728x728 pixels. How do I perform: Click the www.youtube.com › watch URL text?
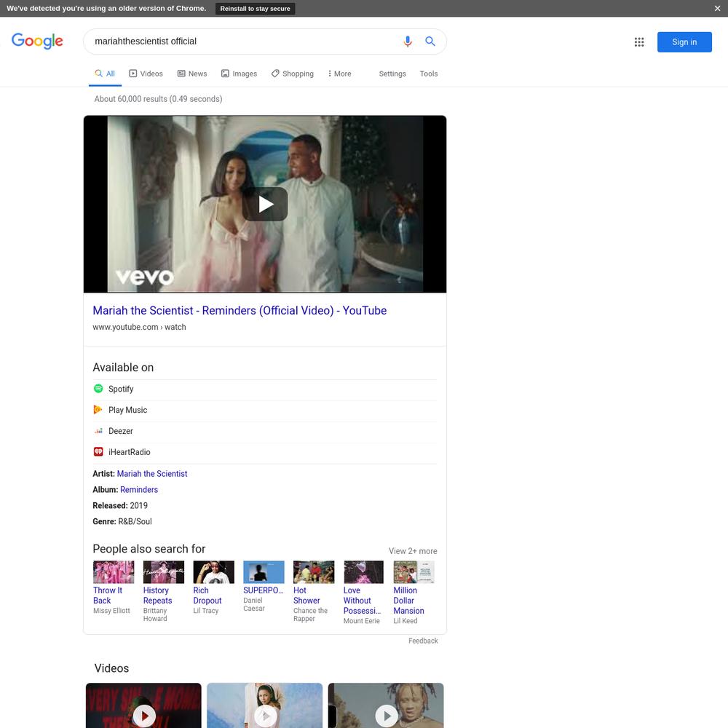[x=139, y=327]
